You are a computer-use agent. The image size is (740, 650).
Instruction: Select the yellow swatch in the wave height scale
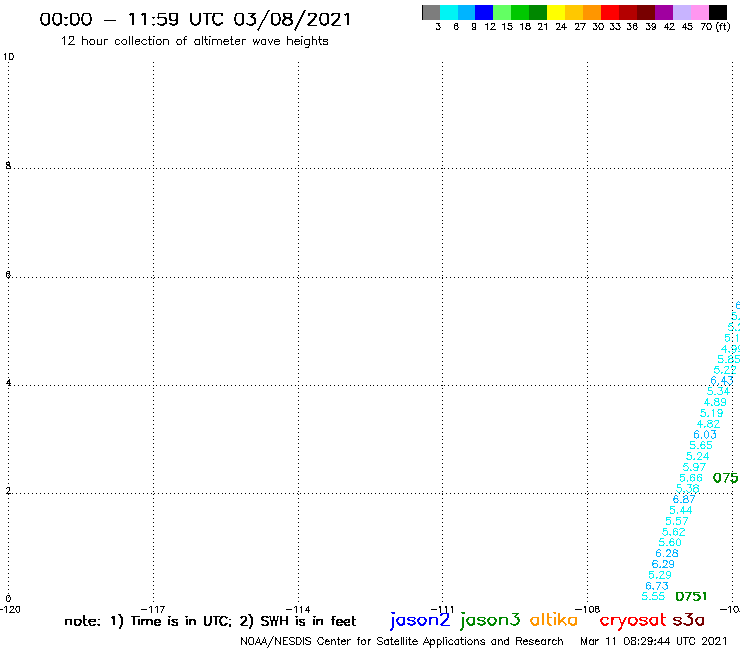(x=556, y=12)
